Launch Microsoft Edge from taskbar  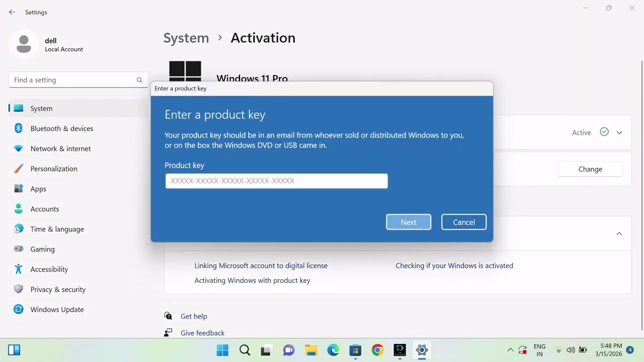(333, 350)
